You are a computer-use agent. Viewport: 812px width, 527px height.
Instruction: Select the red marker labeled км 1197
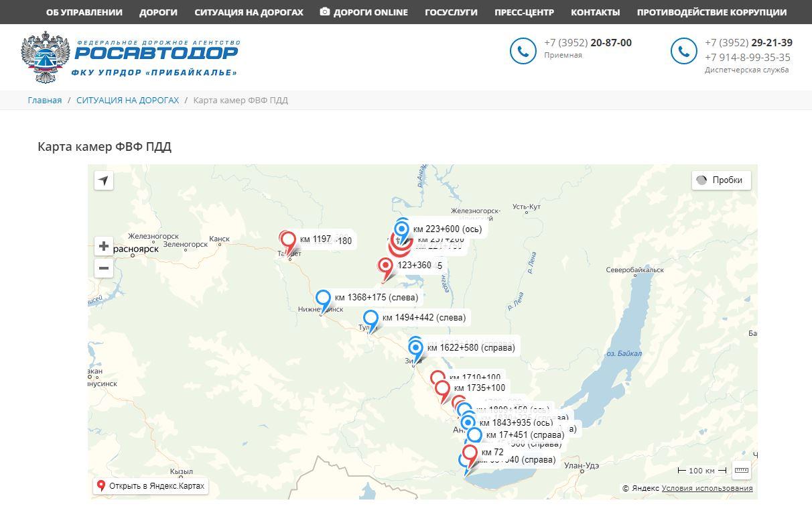click(289, 240)
